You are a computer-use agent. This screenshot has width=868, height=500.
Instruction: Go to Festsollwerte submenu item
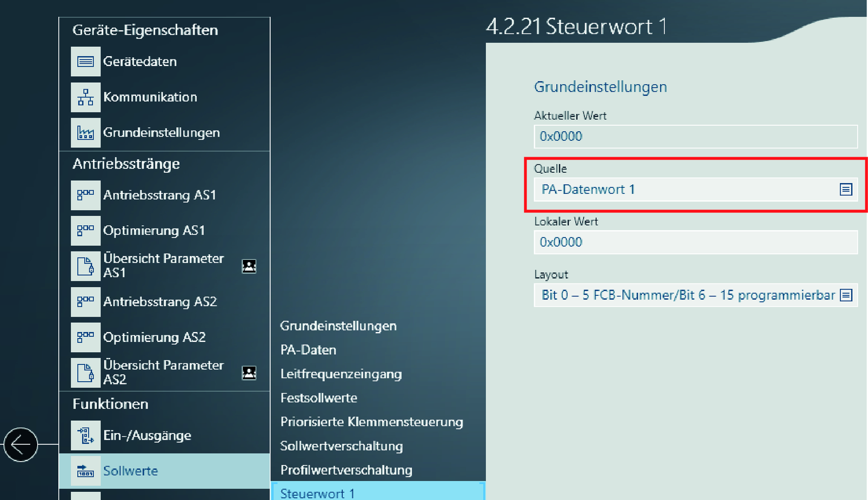[318, 398]
